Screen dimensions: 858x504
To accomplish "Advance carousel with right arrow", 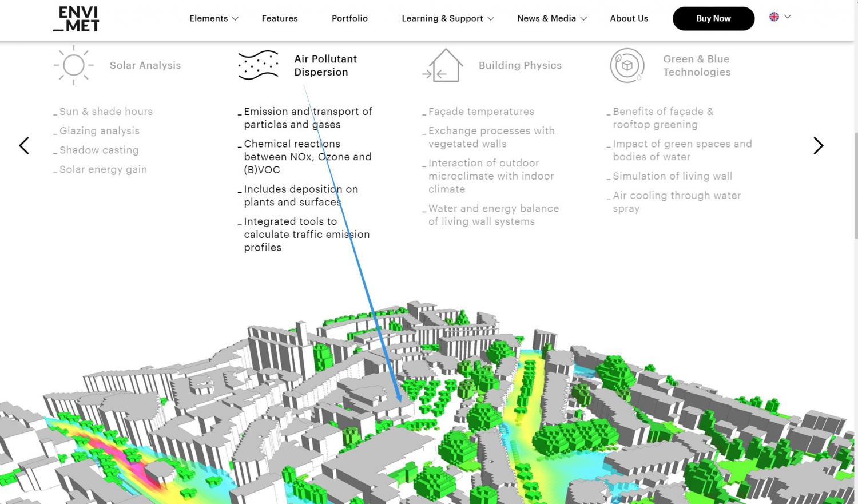I will tap(818, 146).
